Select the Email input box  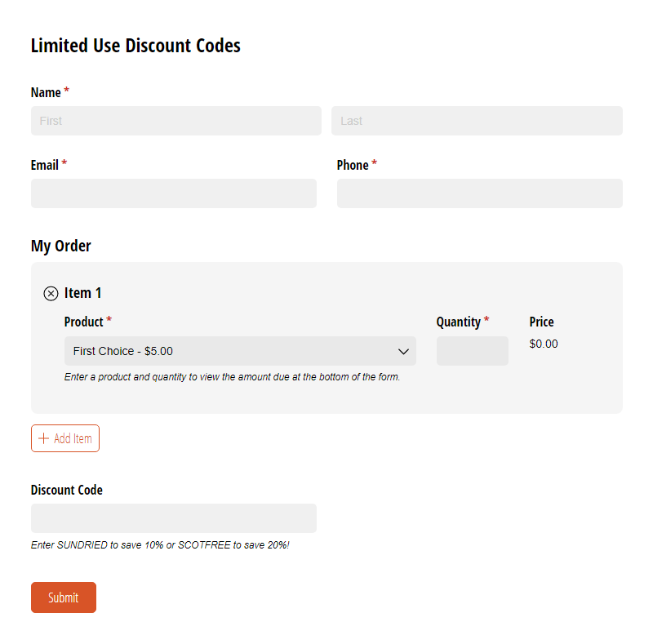click(x=174, y=193)
